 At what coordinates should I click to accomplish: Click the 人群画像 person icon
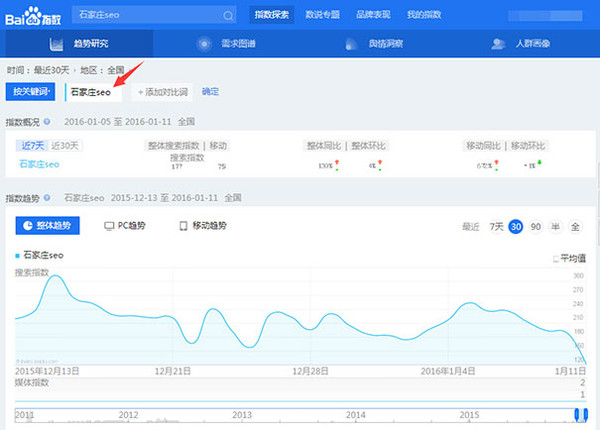coord(497,44)
